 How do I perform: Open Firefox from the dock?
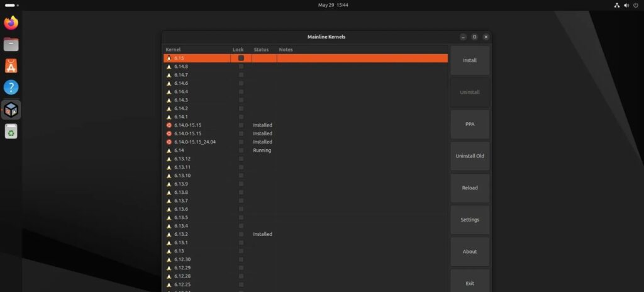pyautogui.click(x=11, y=23)
